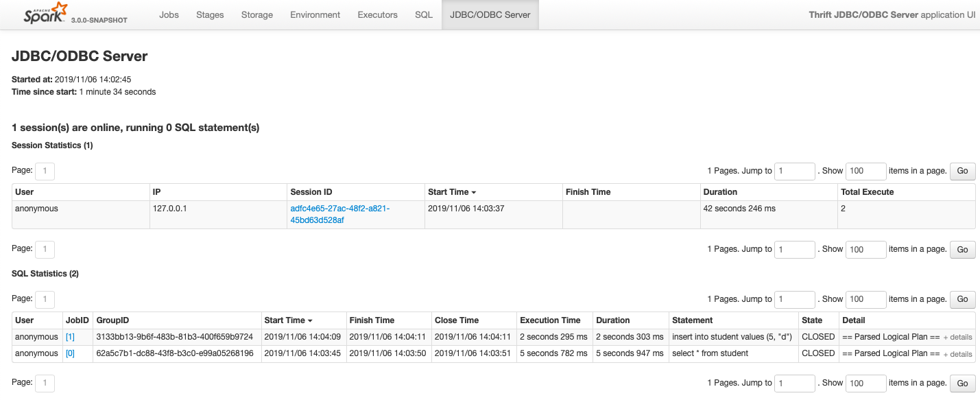Sort SQL table by Statement header

[692, 320]
